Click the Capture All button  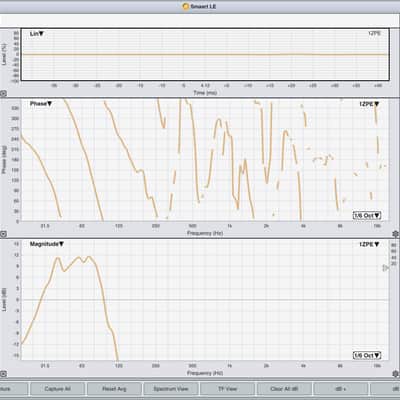pos(57,389)
